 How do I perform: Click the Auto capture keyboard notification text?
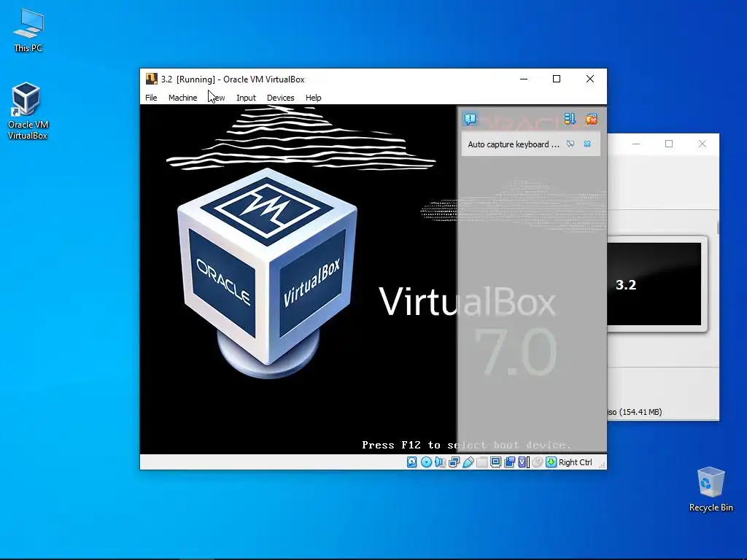coord(513,144)
